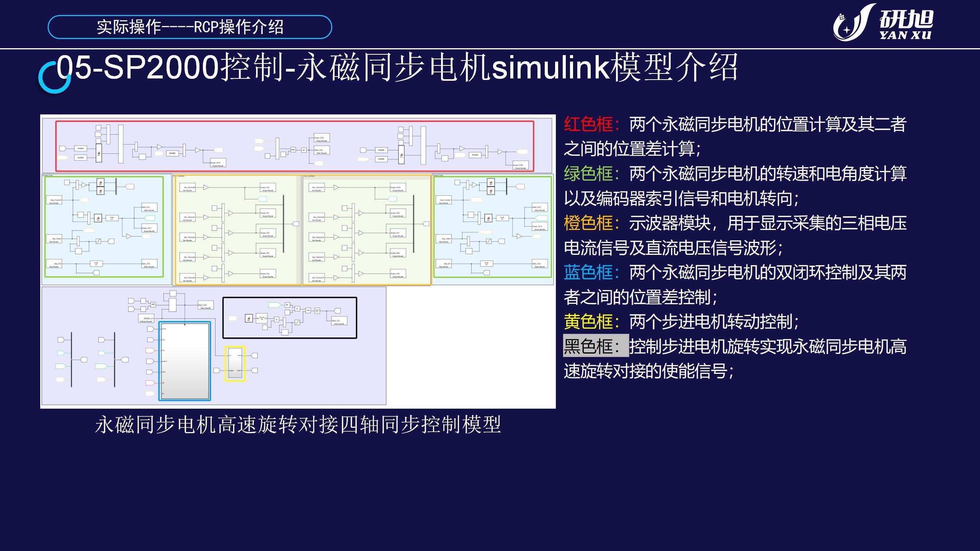Viewport: 980px width, 551px height.
Task: Select the caption '永磁同步电机高速旋转对接四轴同步控制模型'
Action: pos(298,425)
